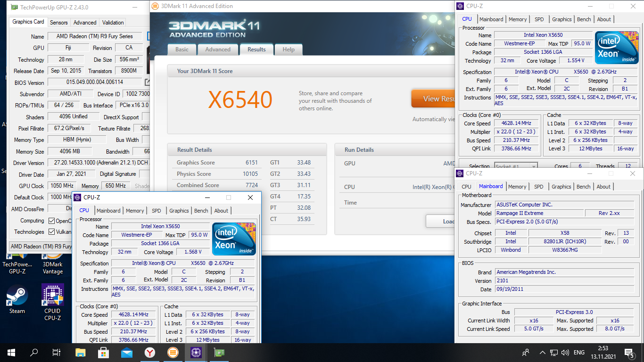Select Graphics Card tab in GPU-Z
Image resolution: width=644 pixels, height=362 pixels.
pos(28,22)
